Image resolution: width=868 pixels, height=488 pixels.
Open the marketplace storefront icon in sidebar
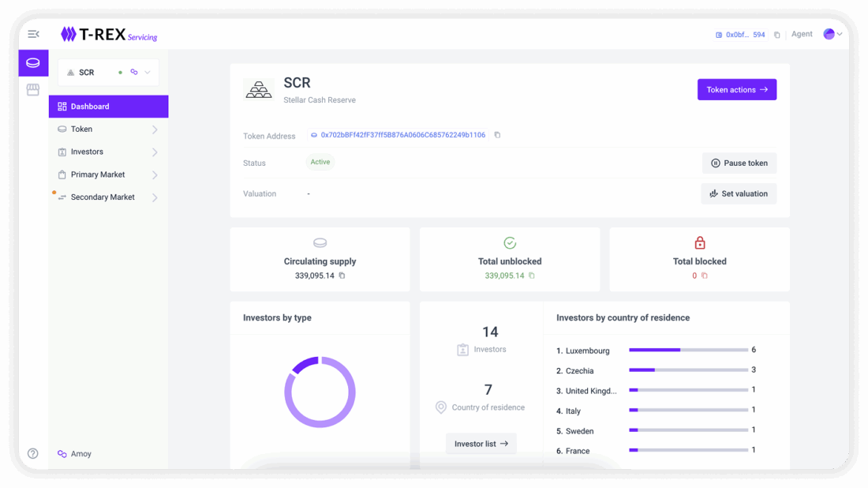click(x=33, y=89)
